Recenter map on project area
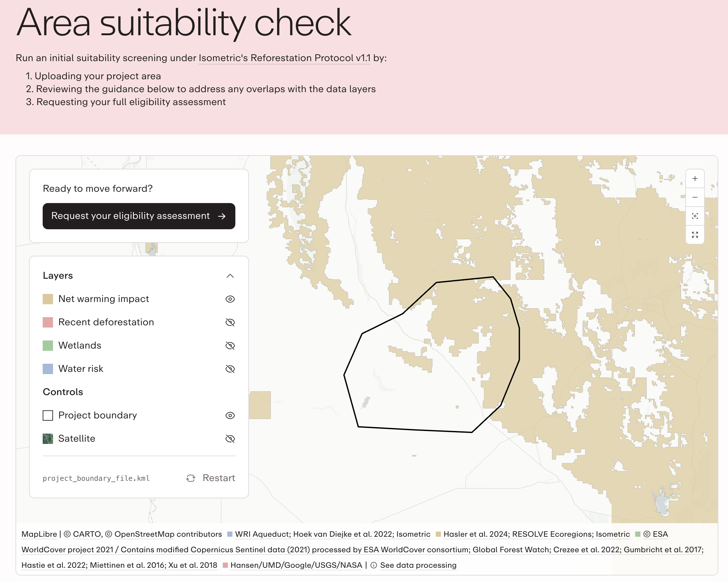 [695, 216]
